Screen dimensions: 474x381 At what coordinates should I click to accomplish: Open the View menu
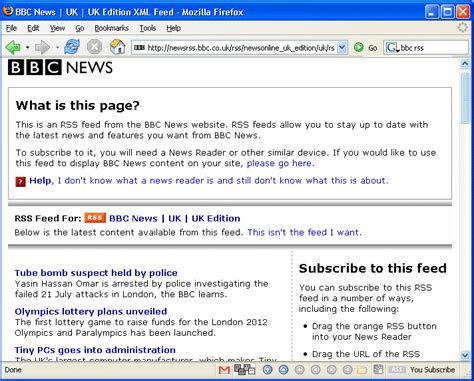(x=57, y=28)
